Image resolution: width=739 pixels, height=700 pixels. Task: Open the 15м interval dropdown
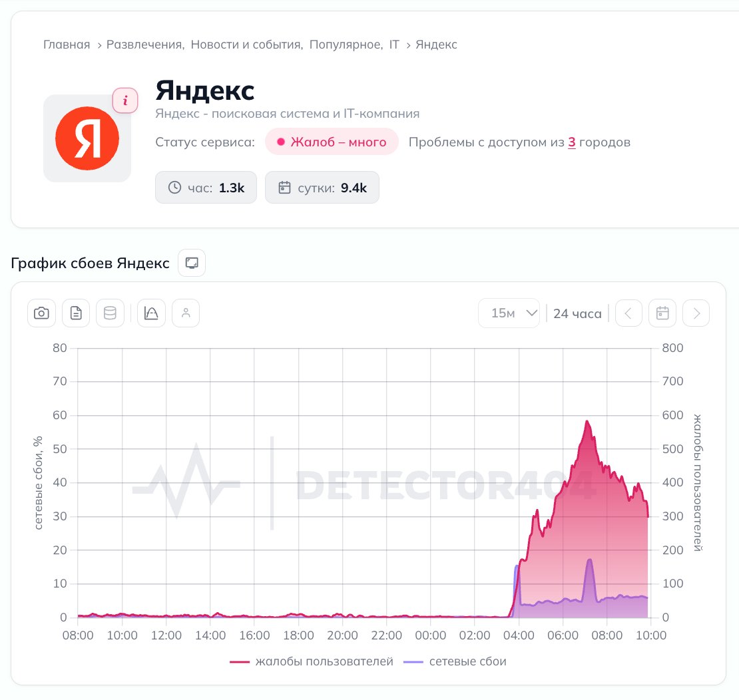pyautogui.click(x=509, y=313)
